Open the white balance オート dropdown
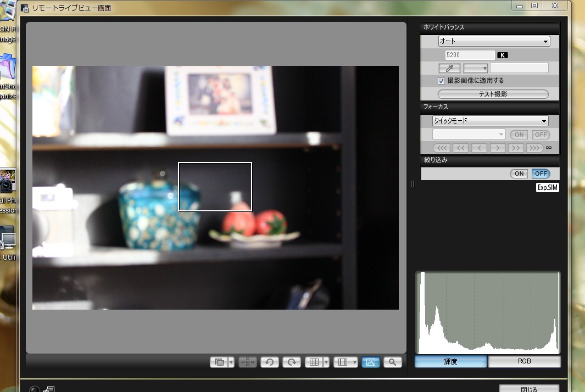This screenshot has width=585, height=392. pos(494,41)
